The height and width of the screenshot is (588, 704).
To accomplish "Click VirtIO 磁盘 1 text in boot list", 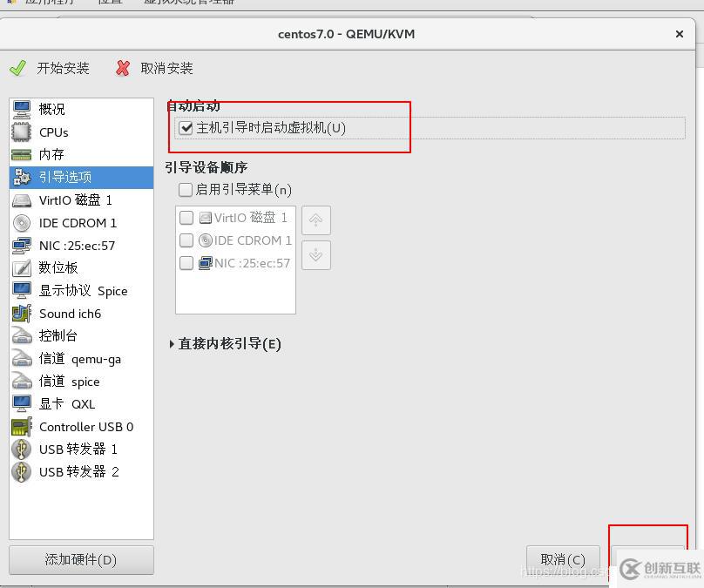I will tap(251, 218).
